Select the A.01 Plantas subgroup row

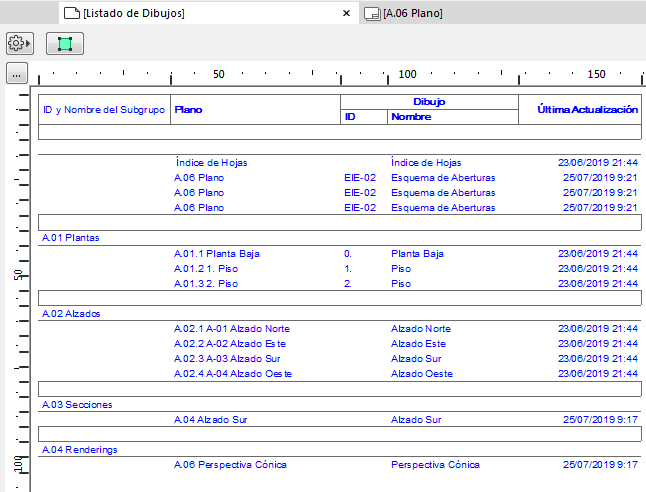pyautogui.click(x=71, y=238)
